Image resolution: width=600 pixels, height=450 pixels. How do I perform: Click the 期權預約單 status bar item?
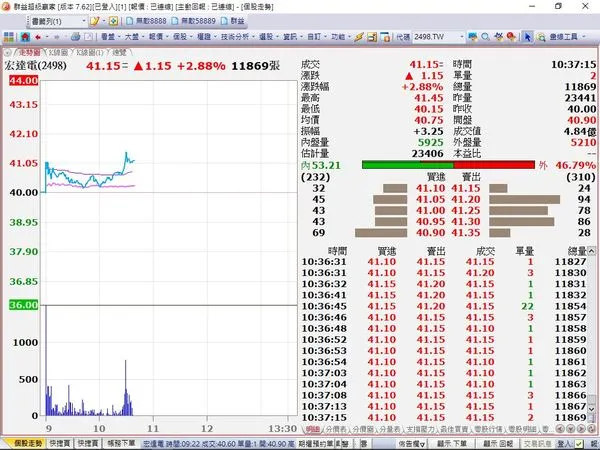pyautogui.click(x=316, y=444)
